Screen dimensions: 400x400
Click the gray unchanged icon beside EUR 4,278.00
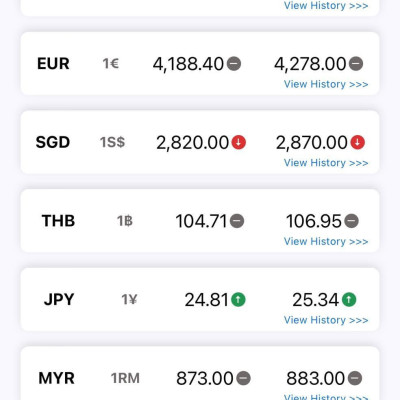coord(356,64)
